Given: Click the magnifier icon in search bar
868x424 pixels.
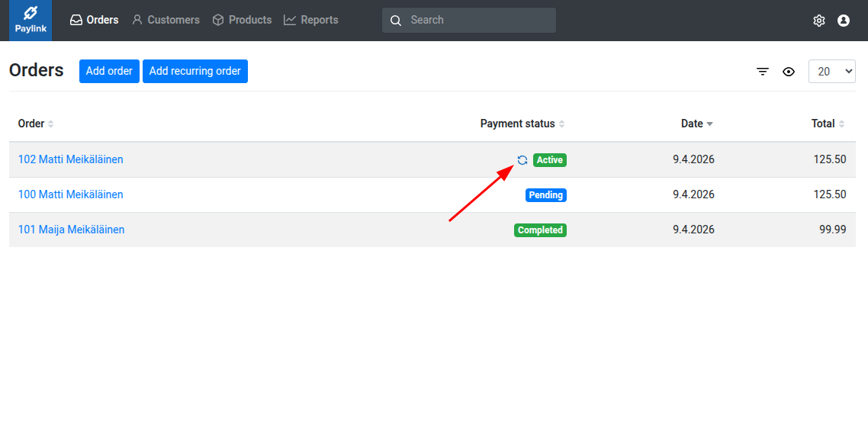Looking at the screenshot, I should (396, 21).
